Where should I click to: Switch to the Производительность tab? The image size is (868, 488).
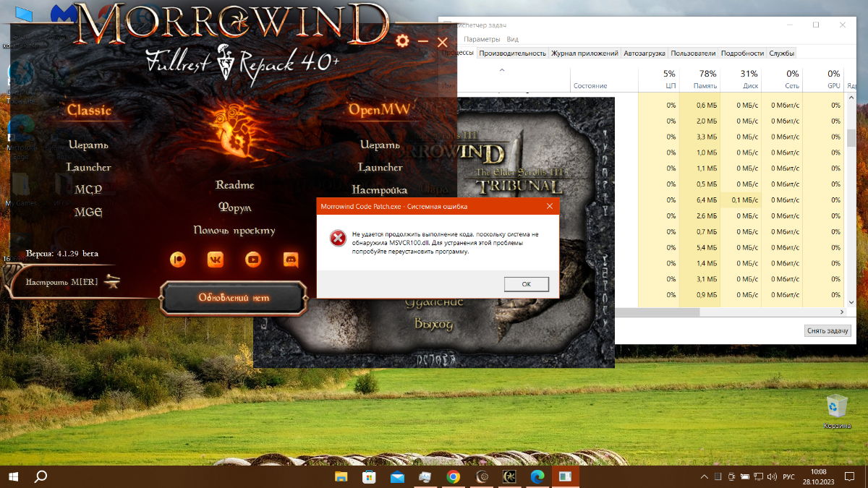point(512,53)
